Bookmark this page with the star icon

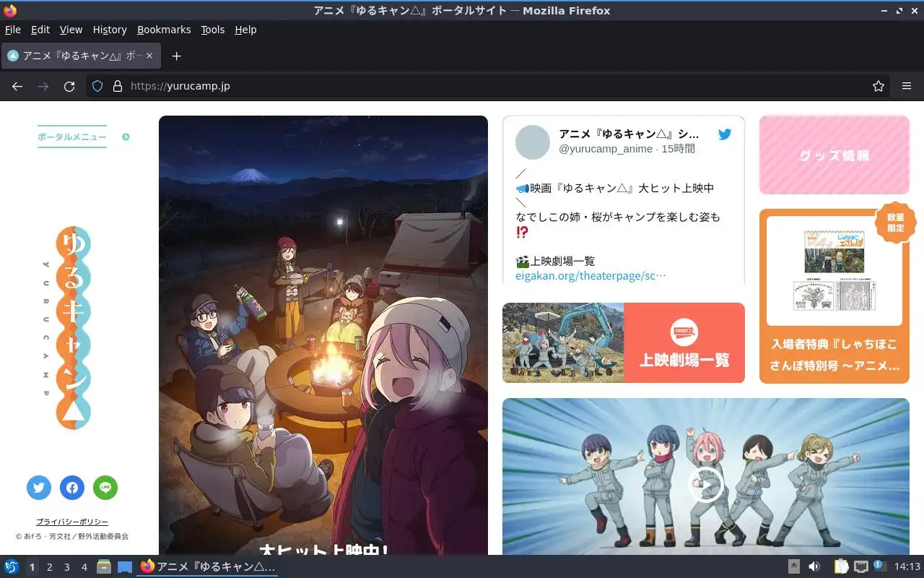(879, 86)
